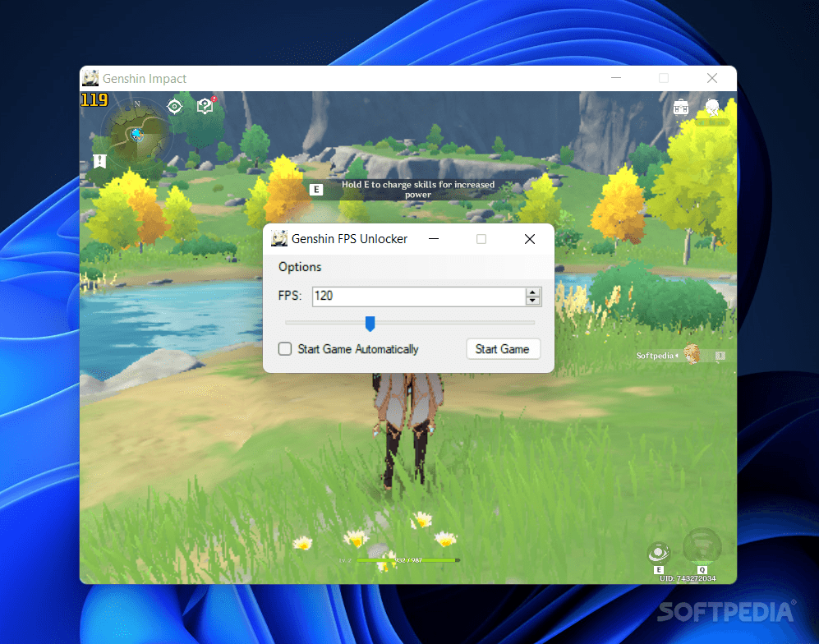Click the 'Hold E to charge skills' hint
819x644 pixels.
[x=418, y=190]
